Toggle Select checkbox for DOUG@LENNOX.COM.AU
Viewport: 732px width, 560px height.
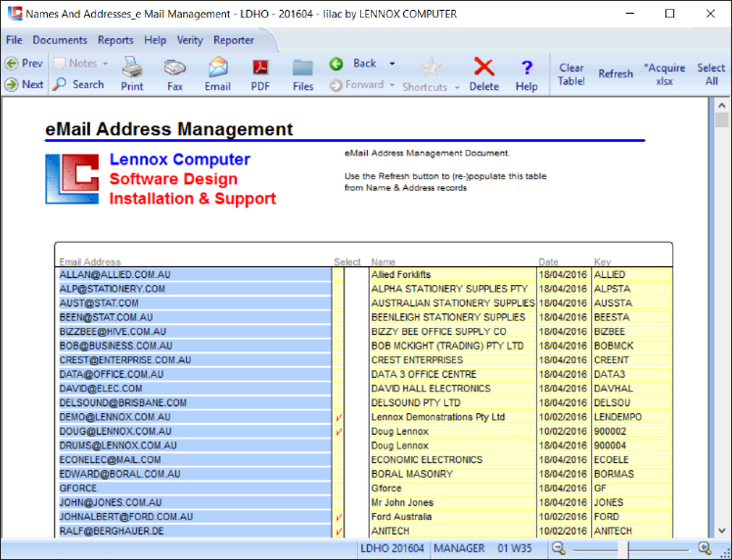[339, 432]
